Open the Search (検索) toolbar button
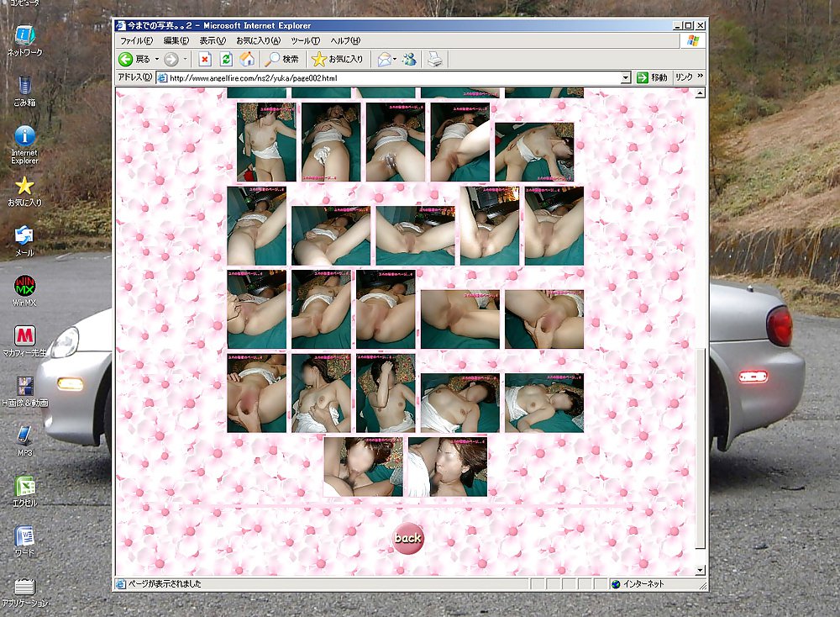The height and width of the screenshot is (617, 840). tap(281, 59)
